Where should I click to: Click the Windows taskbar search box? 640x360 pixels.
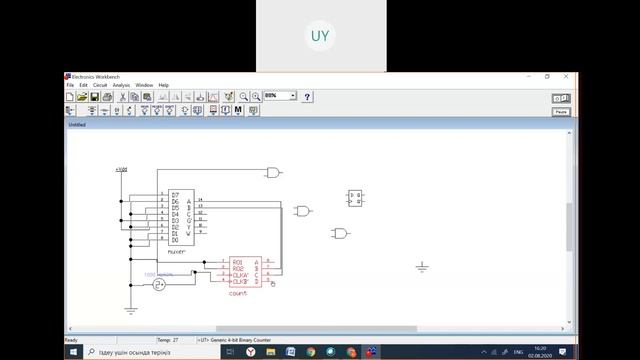pyautogui.click(x=152, y=352)
